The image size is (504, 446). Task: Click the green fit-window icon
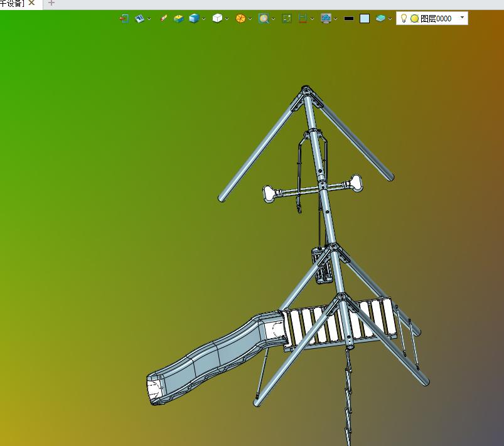click(287, 19)
